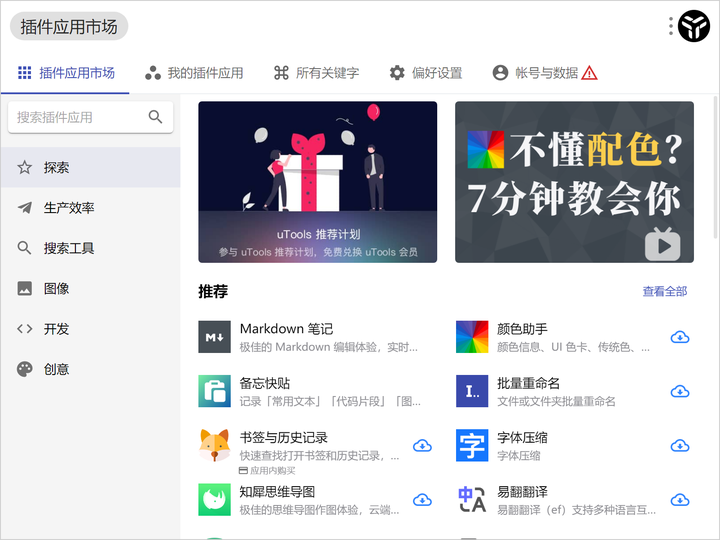Click the vertical scrollbar on the right

coord(715,168)
